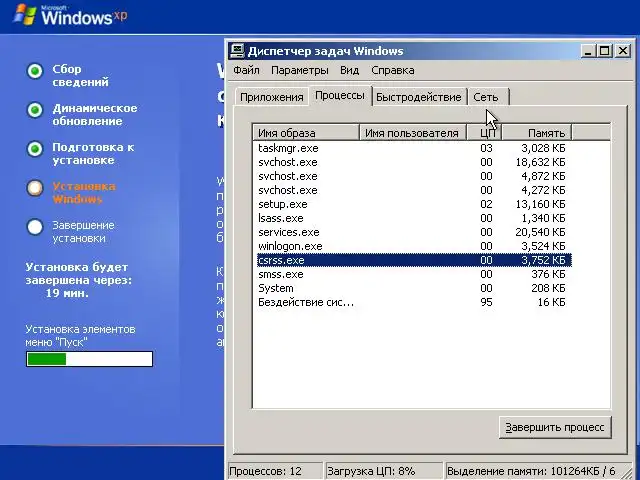Click the 19 мин. remaining time text
This screenshot has height=480, width=640.
tap(67, 293)
